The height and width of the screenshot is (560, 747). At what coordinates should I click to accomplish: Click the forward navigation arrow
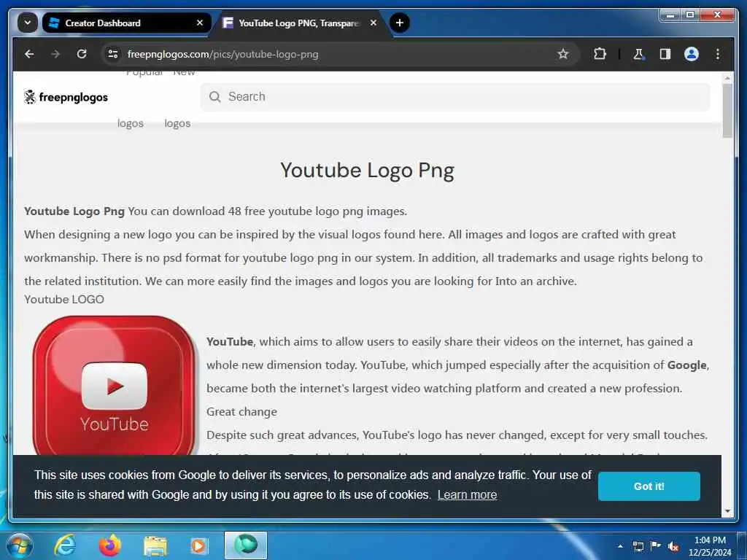[55, 54]
